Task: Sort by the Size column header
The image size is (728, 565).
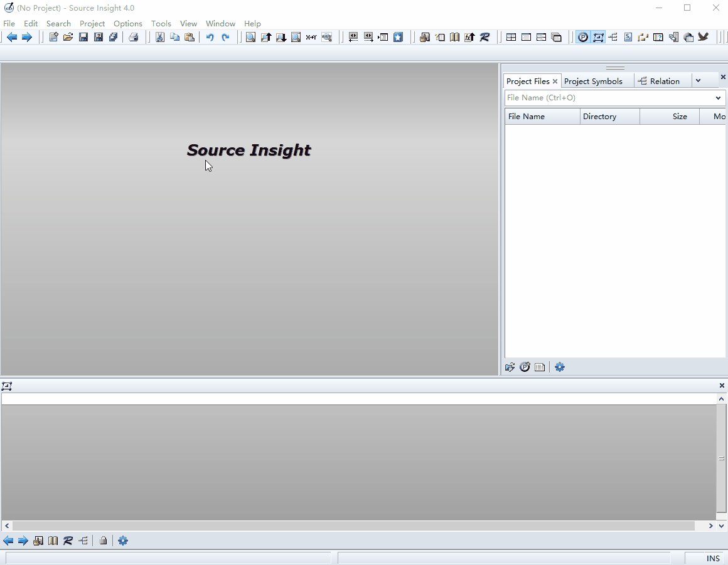Action: point(670,117)
